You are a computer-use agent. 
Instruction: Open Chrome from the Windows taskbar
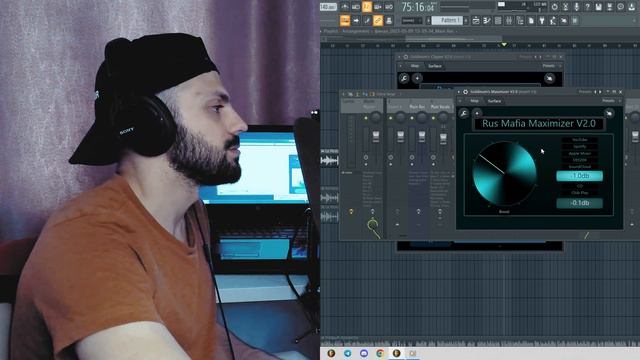380,353
